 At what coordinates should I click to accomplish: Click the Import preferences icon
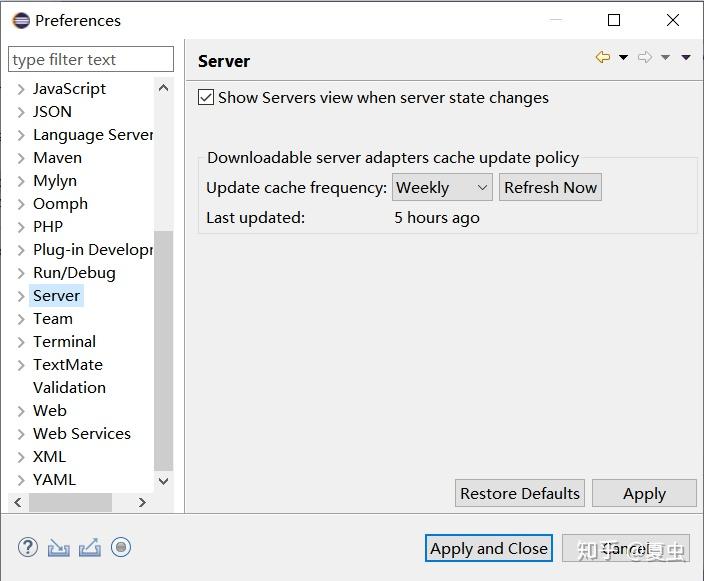pos(59,548)
